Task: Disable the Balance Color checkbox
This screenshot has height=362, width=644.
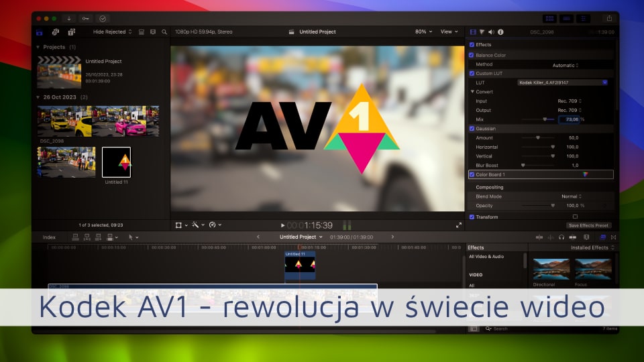Action: point(472,55)
